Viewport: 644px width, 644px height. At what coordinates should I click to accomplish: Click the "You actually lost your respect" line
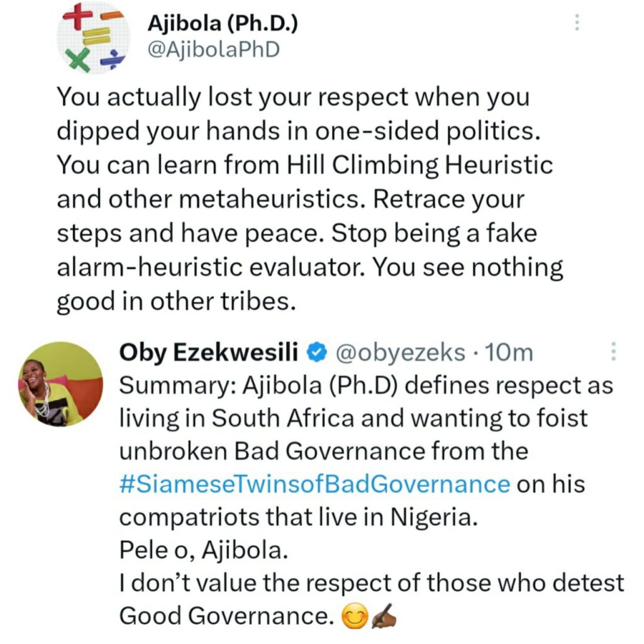(293, 97)
